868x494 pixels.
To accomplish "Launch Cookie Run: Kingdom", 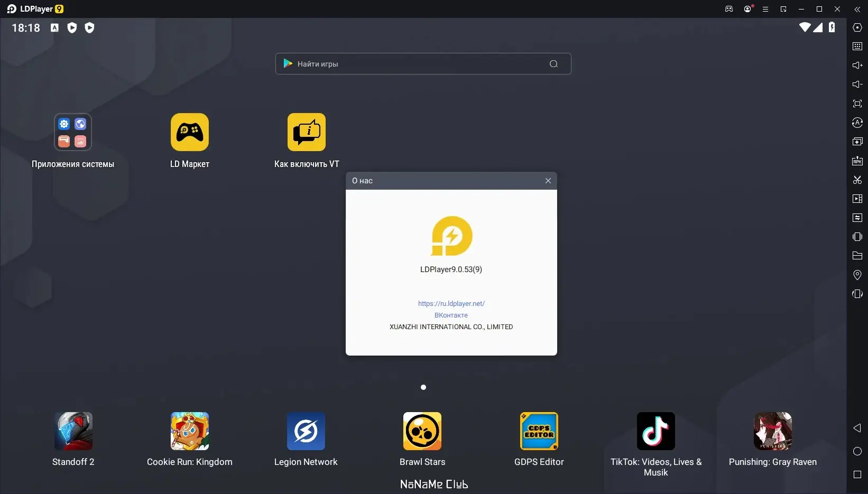I will coord(190,431).
